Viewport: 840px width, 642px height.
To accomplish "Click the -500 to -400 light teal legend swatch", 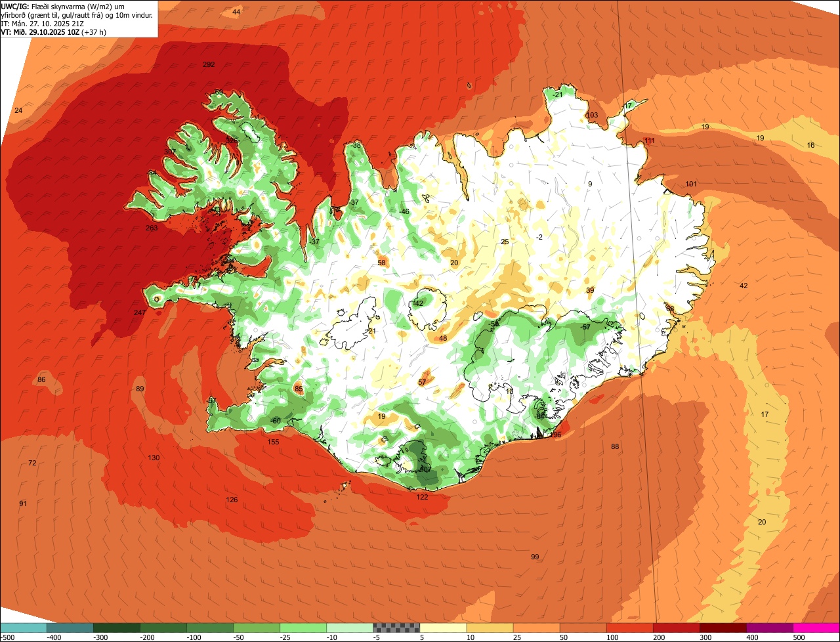I will click(23, 628).
